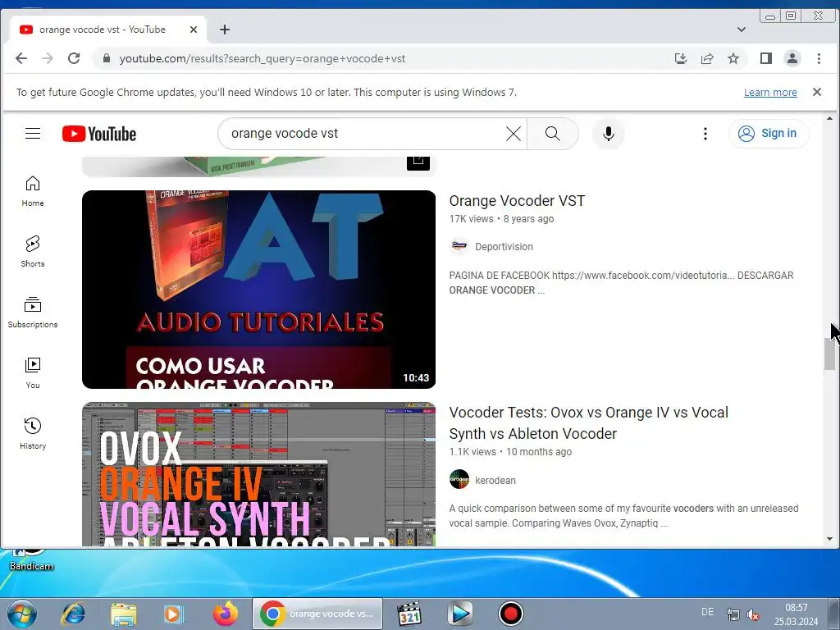
Task: Go back with the browser back arrow
Action: (21, 58)
